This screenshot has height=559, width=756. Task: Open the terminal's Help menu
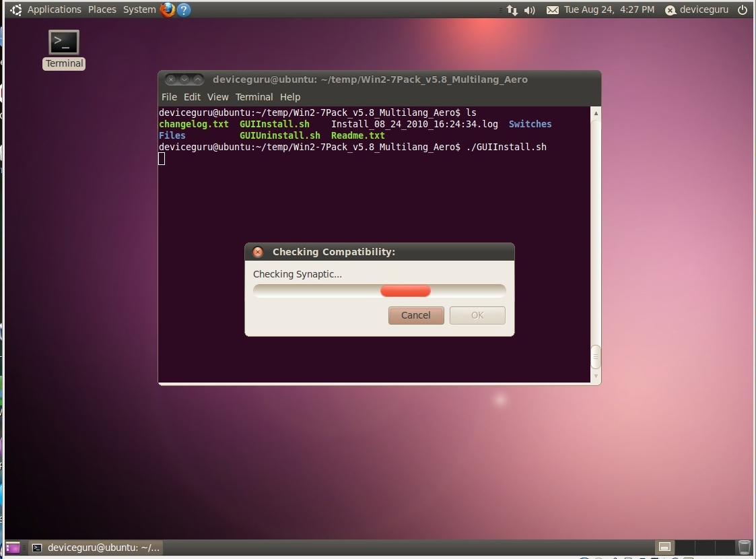(x=290, y=97)
